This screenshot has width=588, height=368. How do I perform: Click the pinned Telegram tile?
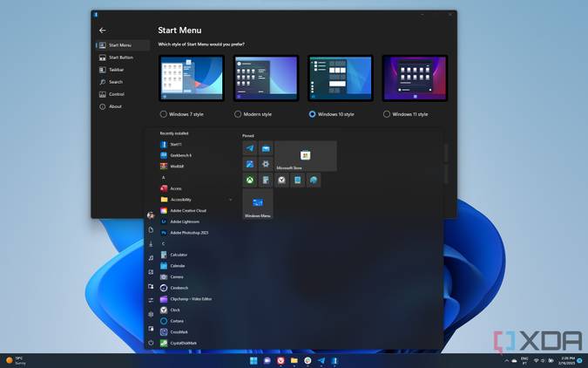[250, 148]
